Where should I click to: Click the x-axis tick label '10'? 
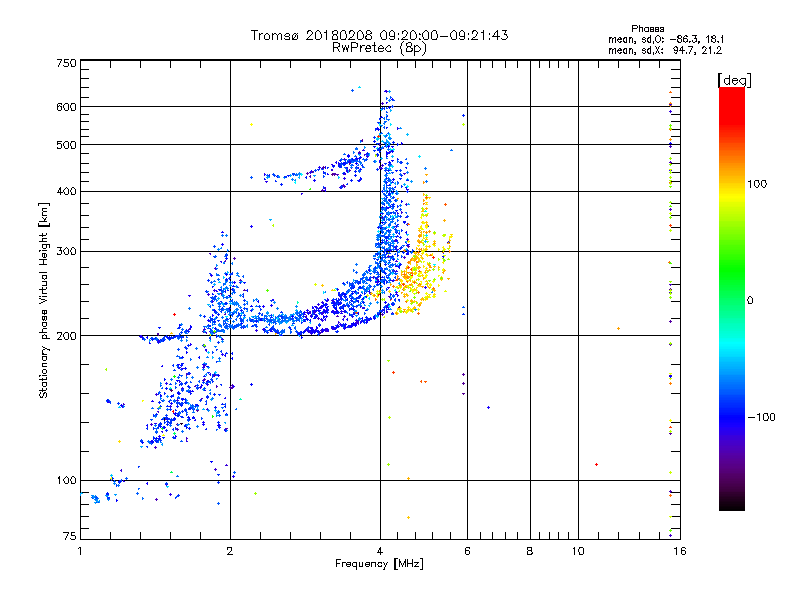point(578,551)
